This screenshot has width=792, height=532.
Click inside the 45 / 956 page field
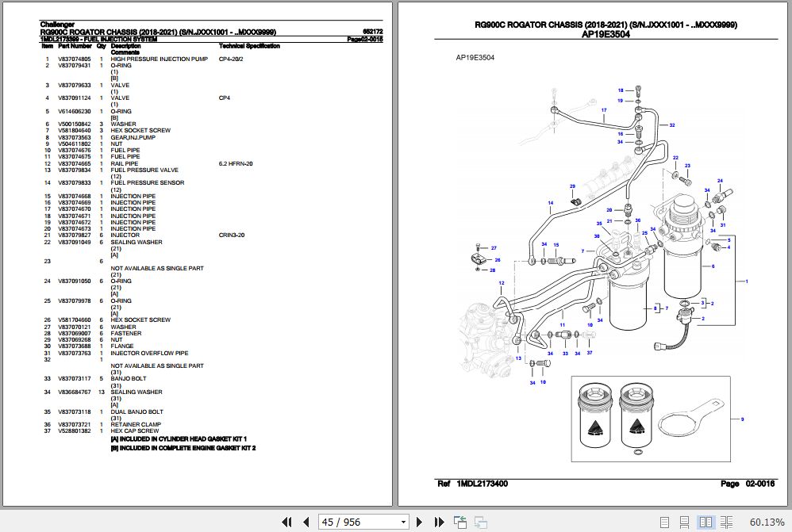tap(353, 522)
